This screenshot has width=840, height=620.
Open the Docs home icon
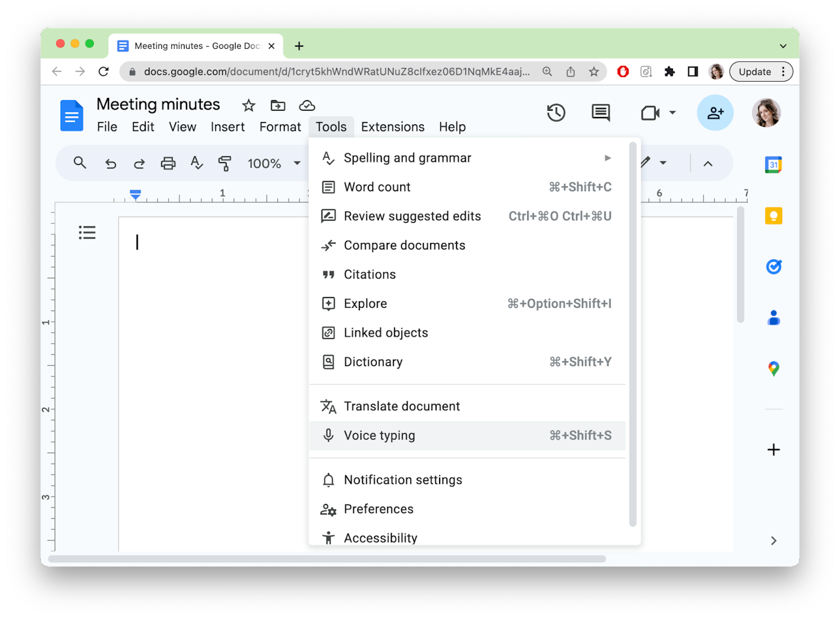[x=71, y=115]
